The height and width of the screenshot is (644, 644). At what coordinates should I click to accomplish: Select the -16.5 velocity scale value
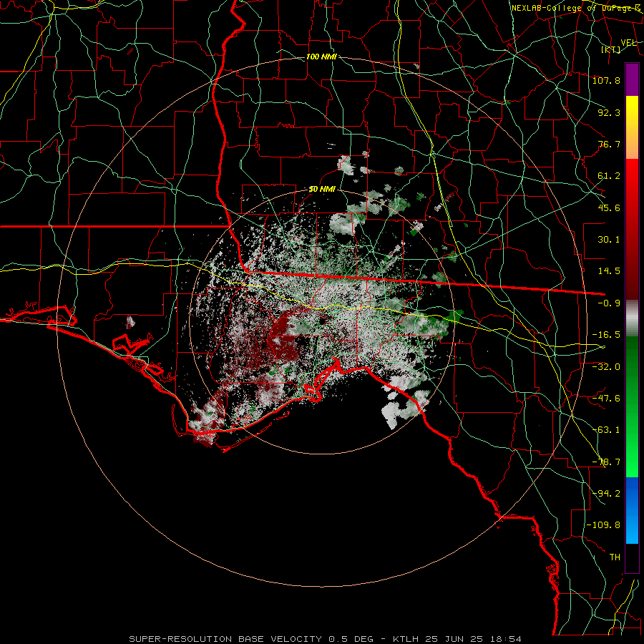click(606, 335)
